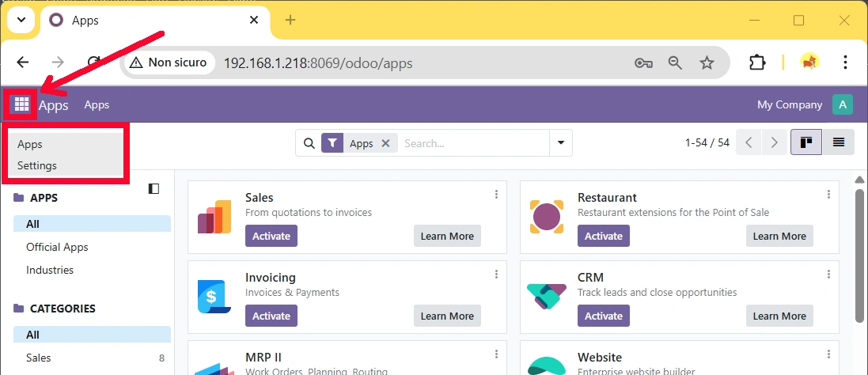Open the main apps grid menu
The height and width of the screenshot is (375, 868).
pyautogui.click(x=21, y=104)
